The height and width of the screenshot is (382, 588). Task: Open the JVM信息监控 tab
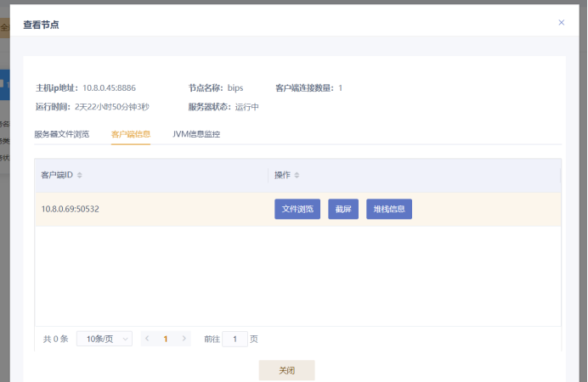tap(196, 134)
